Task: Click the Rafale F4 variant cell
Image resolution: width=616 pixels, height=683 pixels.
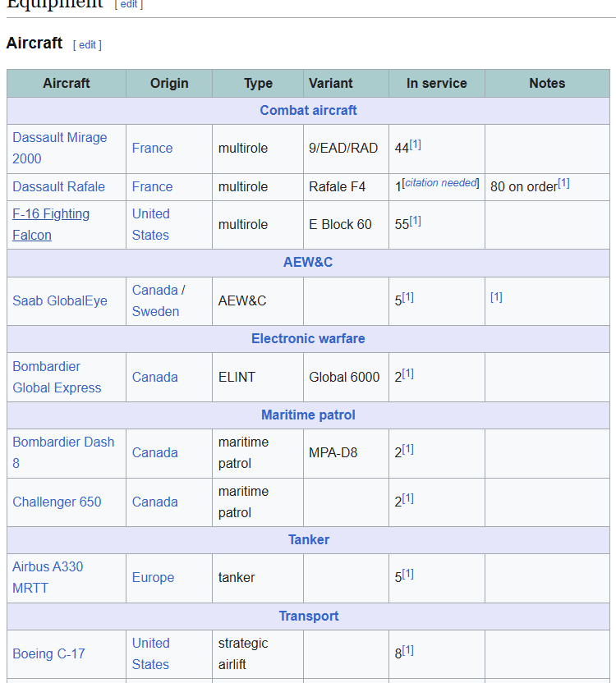Action: point(346,187)
